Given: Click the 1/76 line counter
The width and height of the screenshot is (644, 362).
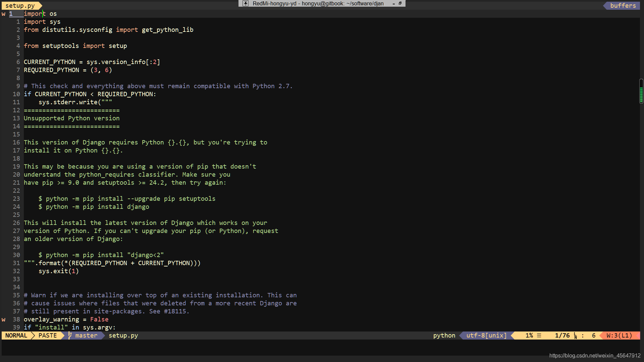Looking at the screenshot, I should 562,336.
